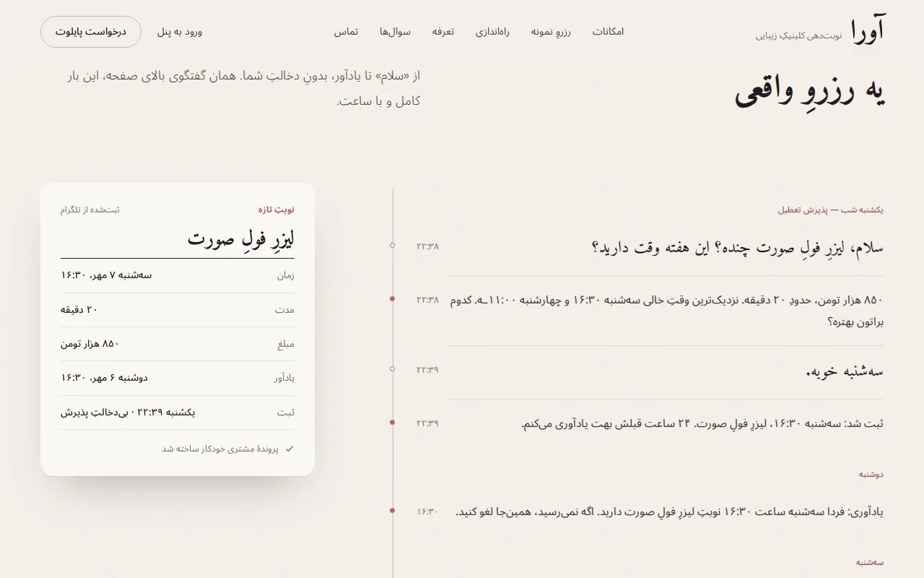
Task: Click the day label یکشنبه شب — پذیرش تعطیل
Action: point(831,210)
